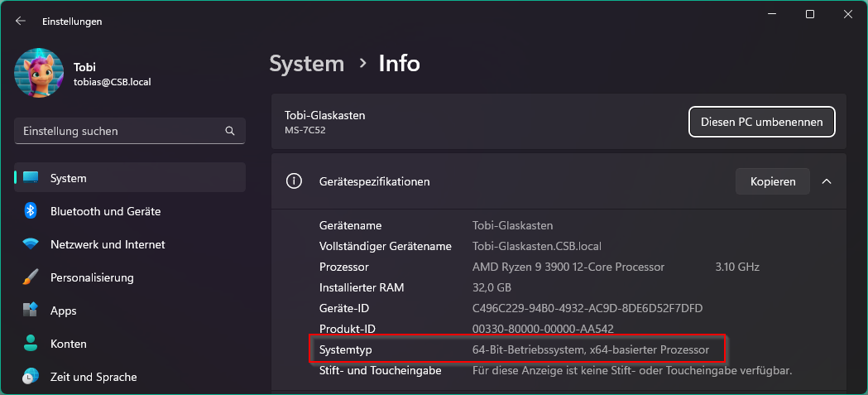Open Zeit und Sprache page
The height and width of the screenshot is (395, 868).
click(x=130, y=377)
